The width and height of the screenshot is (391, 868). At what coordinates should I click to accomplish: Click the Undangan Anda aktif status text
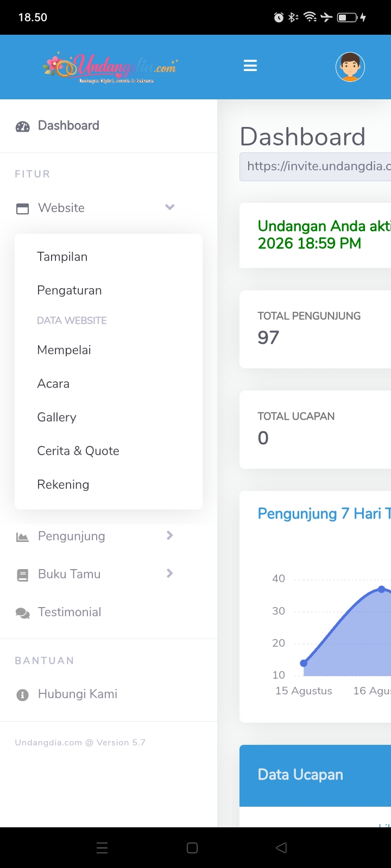click(324, 234)
